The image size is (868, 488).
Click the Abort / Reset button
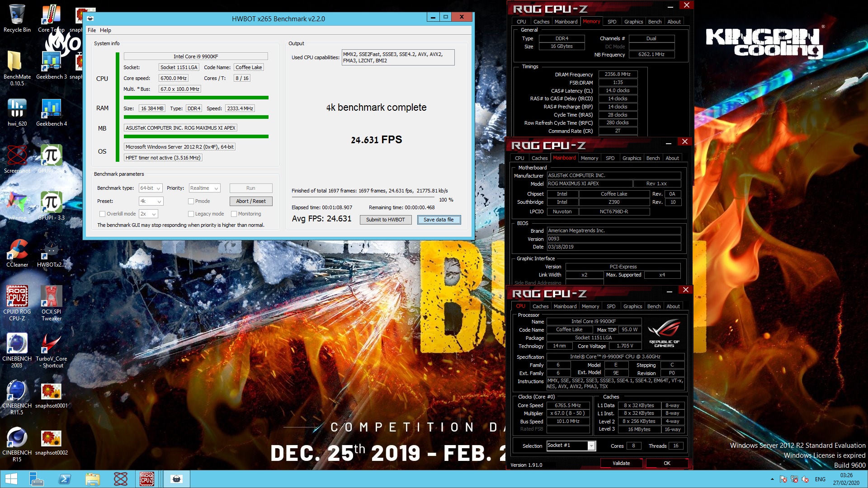251,201
